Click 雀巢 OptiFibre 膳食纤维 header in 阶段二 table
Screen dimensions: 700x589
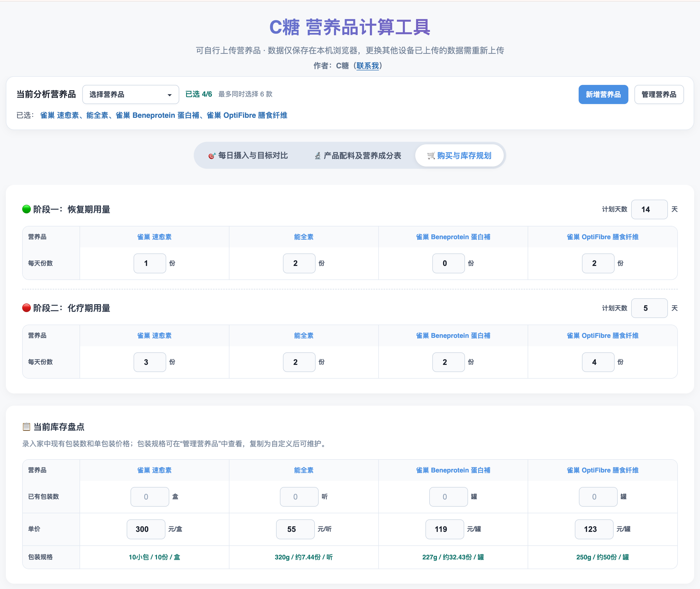603,336
